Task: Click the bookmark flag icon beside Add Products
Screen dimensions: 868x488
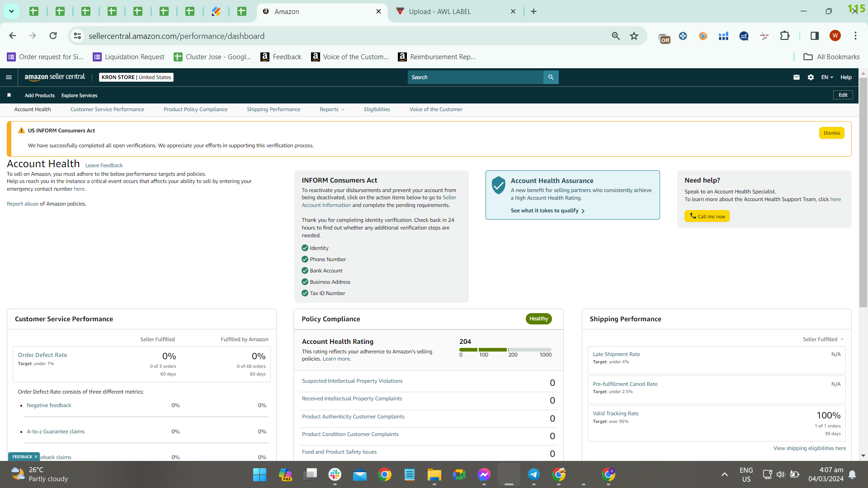Action: (9, 95)
